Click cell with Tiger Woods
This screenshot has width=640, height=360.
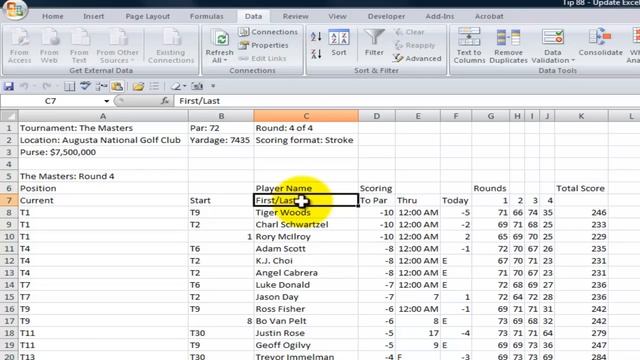click(x=306, y=212)
